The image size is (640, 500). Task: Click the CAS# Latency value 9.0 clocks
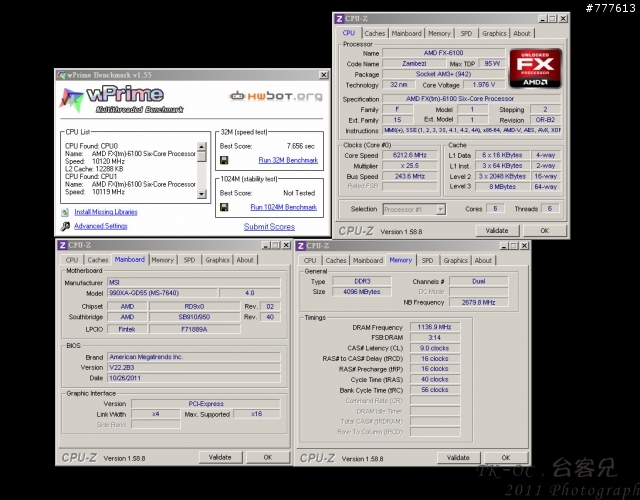pos(435,349)
